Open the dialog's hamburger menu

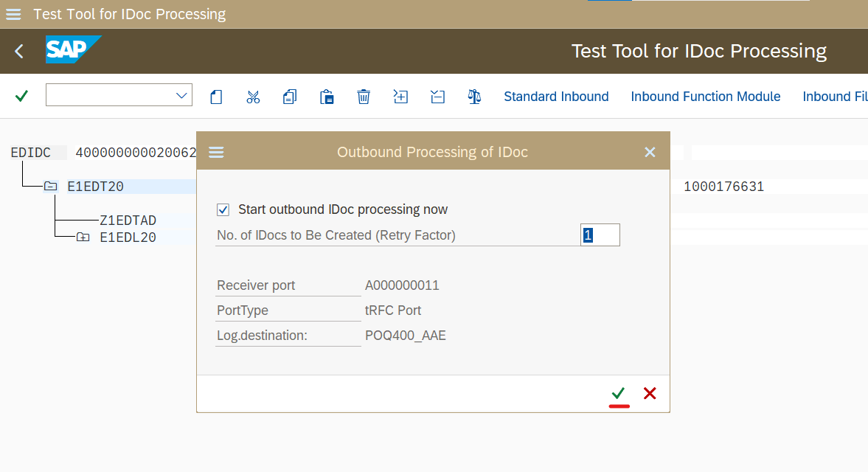(x=216, y=152)
